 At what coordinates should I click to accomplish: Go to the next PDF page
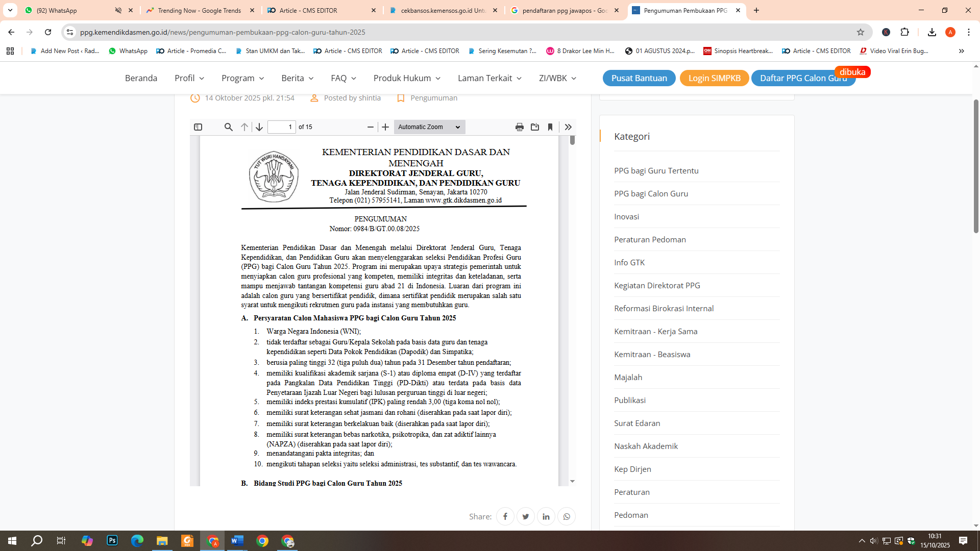259,127
